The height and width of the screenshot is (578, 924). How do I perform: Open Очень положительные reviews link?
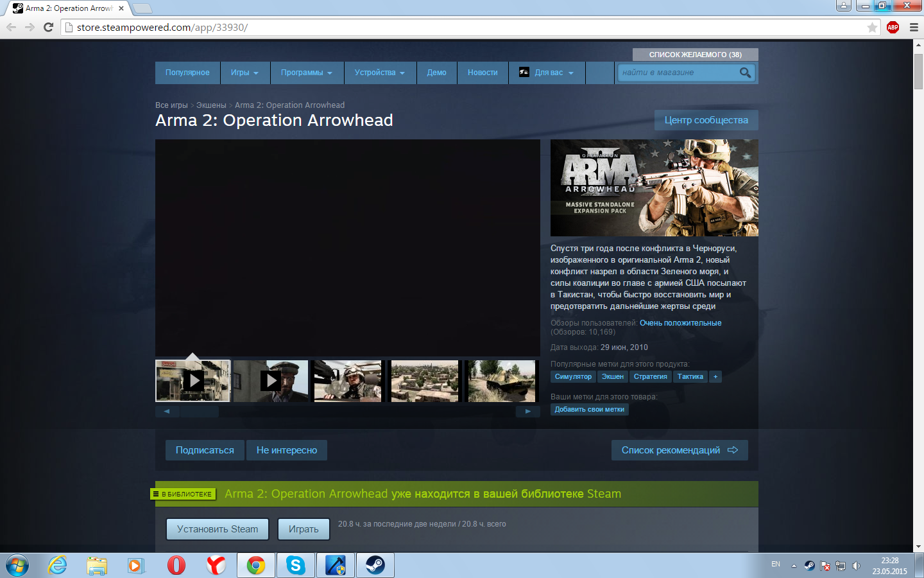(x=681, y=323)
